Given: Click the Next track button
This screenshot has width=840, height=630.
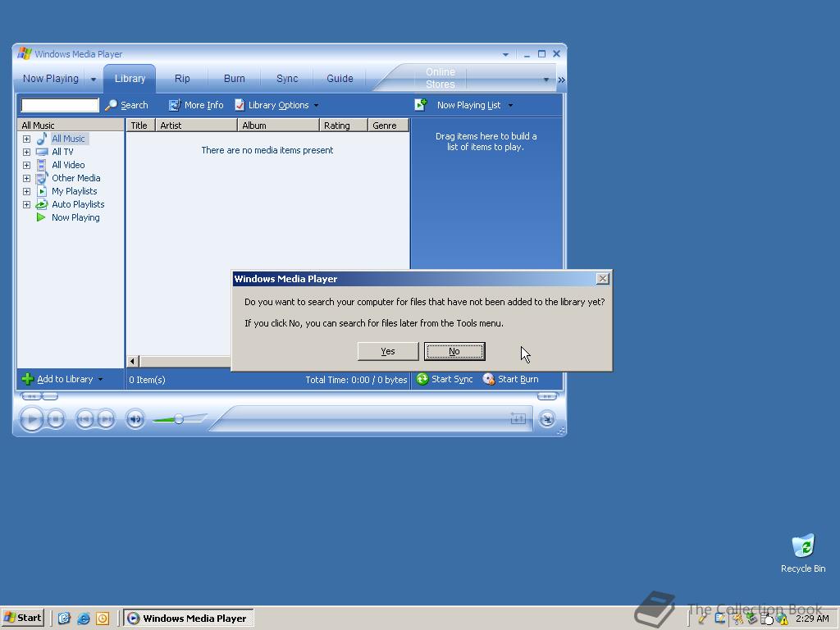Looking at the screenshot, I should pos(106,418).
